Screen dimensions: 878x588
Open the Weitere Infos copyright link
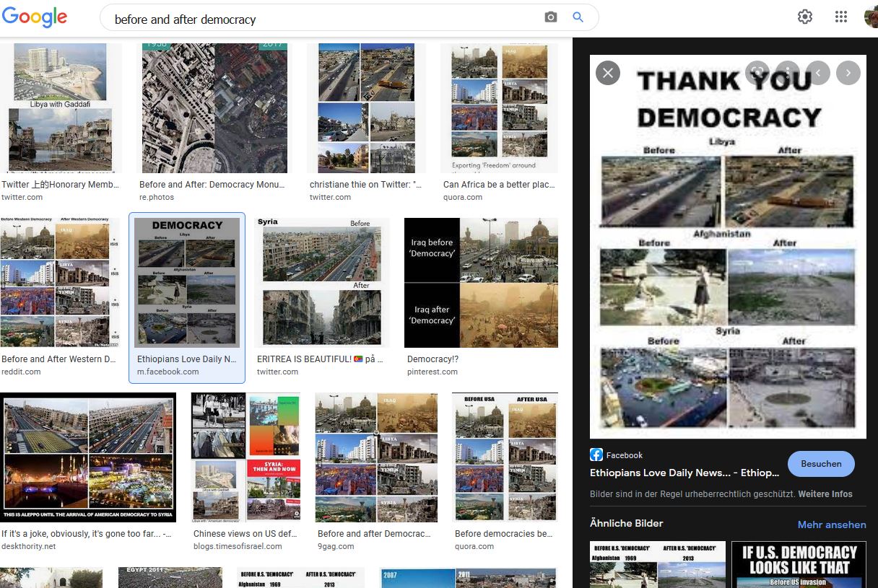click(825, 494)
